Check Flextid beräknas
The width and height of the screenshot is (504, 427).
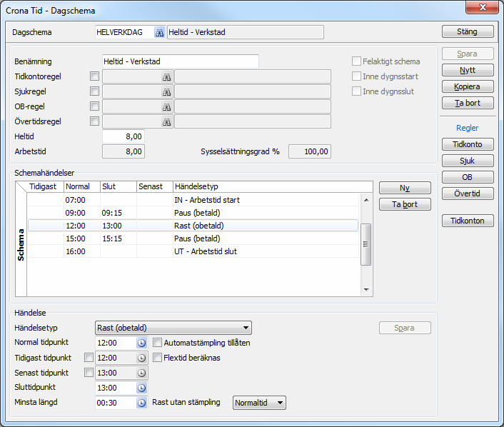(157, 358)
